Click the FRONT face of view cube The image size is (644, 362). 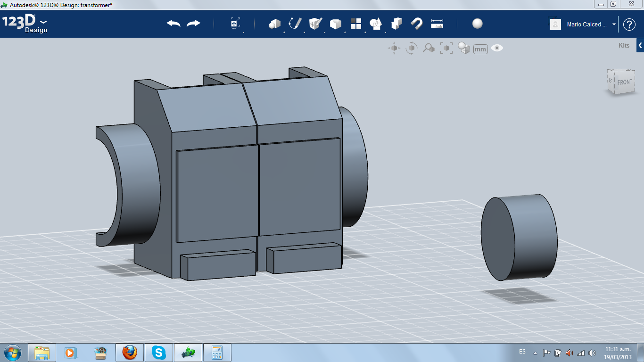(625, 82)
